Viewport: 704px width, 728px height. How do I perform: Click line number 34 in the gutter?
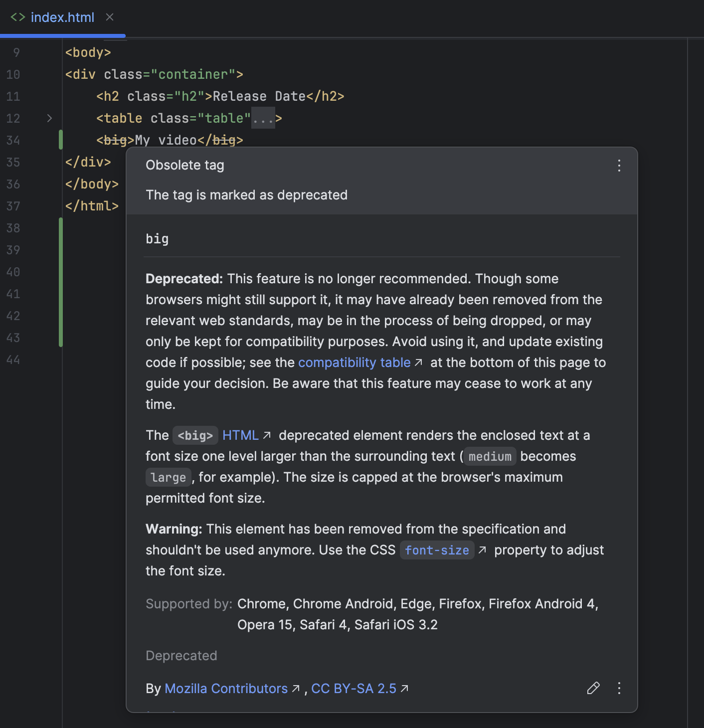(13, 140)
